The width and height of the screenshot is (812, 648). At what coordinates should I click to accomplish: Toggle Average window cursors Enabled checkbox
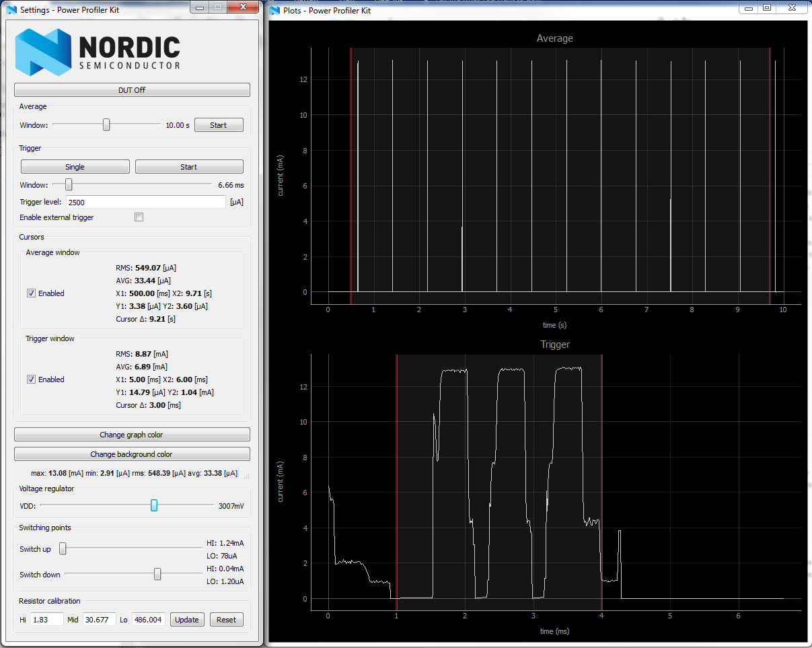[x=31, y=293]
